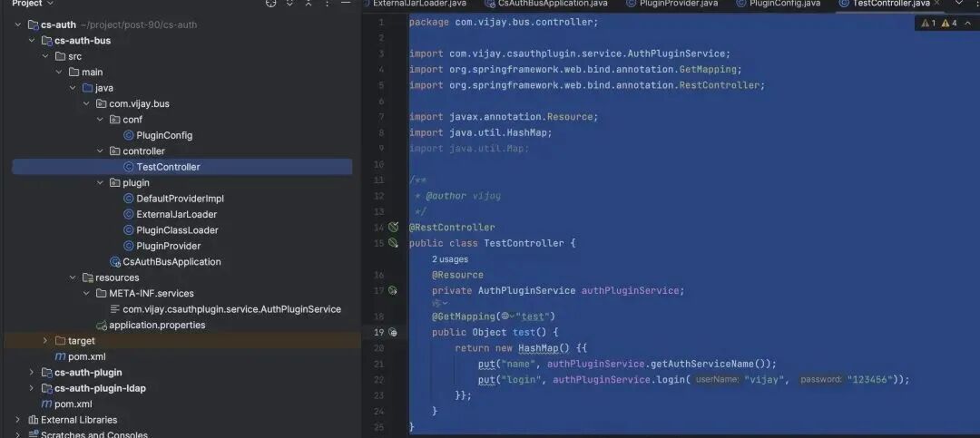This screenshot has height=438, width=980.
Task: Close the TestController.java tab
Action: click(936, 3)
